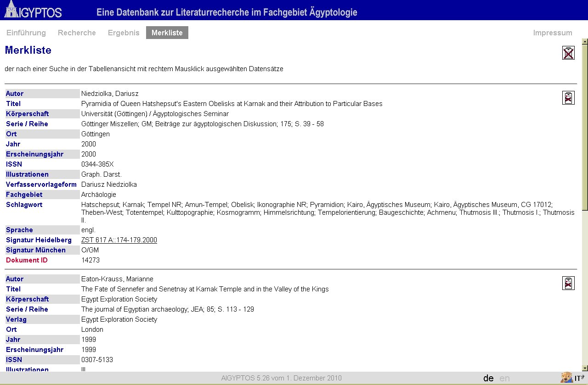This screenshot has height=385, width=588.
Task: Switch to the Recherche tab
Action: pos(77,33)
